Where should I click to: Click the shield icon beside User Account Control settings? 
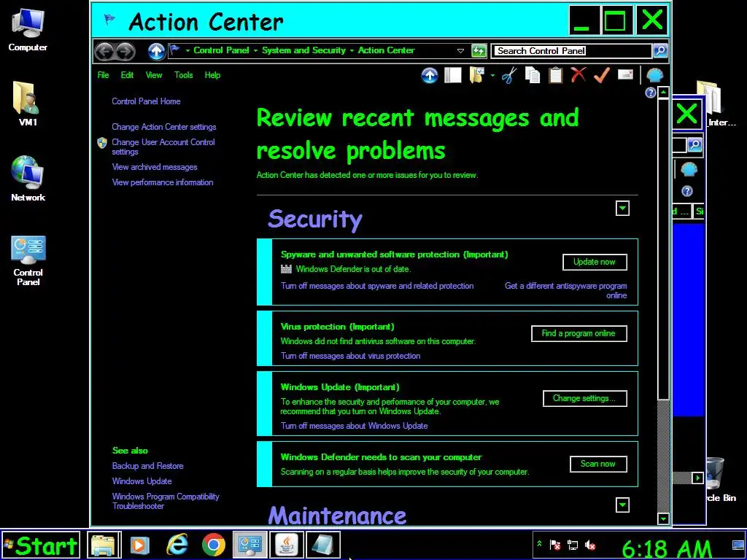(x=102, y=143)
